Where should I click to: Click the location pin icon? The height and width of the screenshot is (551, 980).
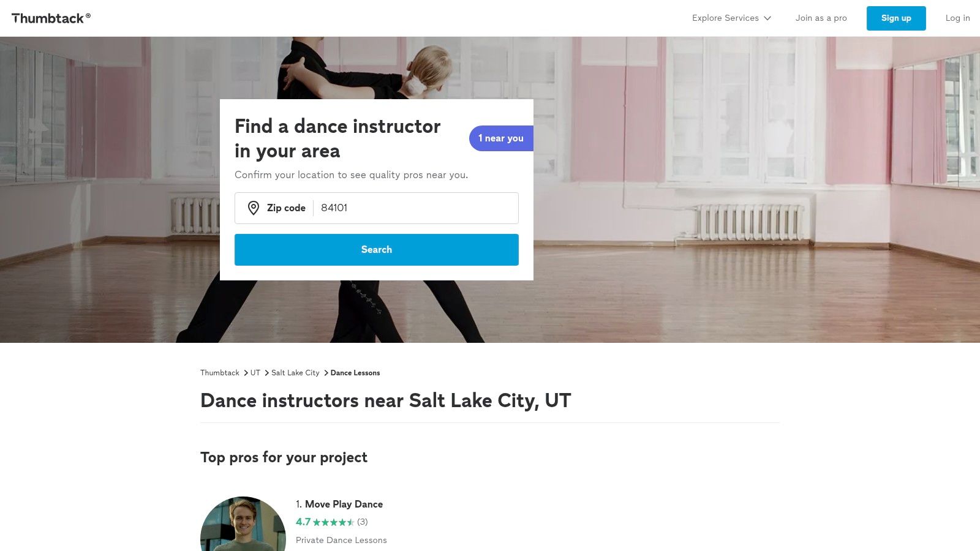click(253, 208)
